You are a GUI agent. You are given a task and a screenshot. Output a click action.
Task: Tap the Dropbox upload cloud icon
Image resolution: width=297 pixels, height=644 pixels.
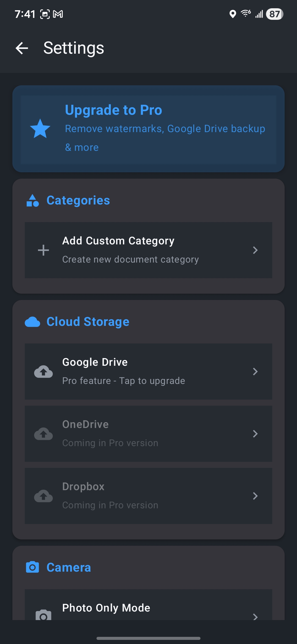(x=43, y=496)
